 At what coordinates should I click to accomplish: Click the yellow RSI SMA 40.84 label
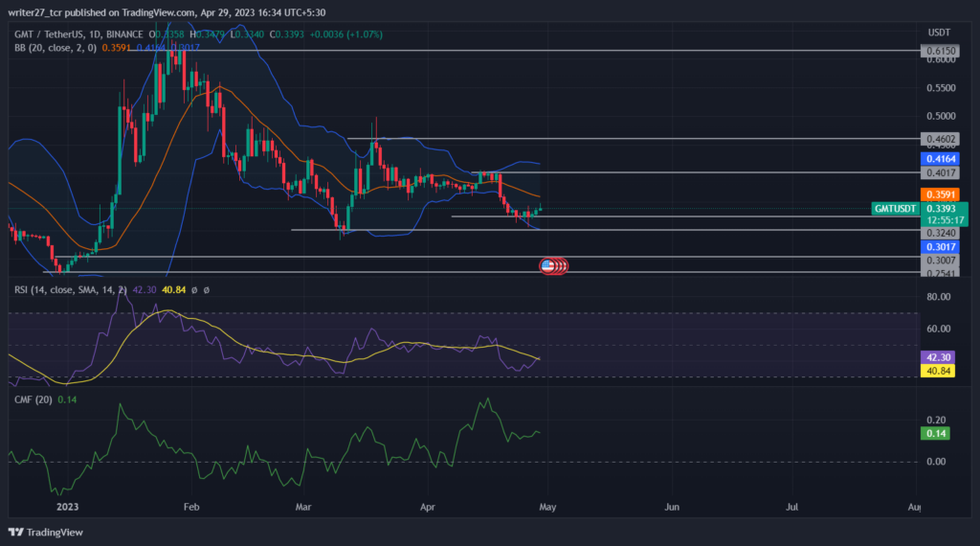pyautogui.click(x=938, y=371)
